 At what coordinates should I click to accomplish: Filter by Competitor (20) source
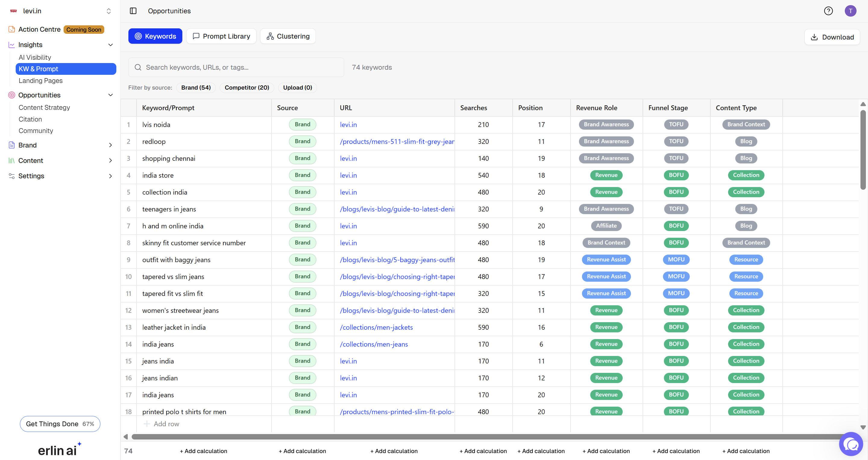point(247,88)
